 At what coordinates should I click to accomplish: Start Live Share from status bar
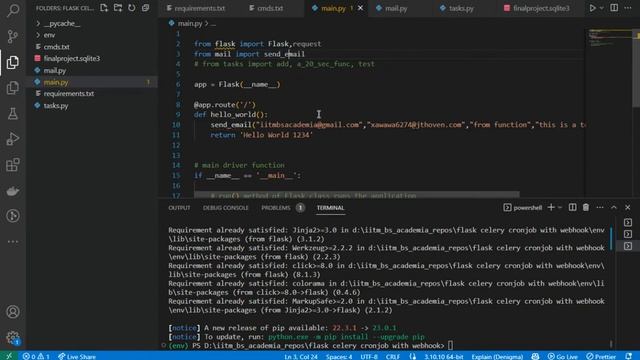pos(77,356)
